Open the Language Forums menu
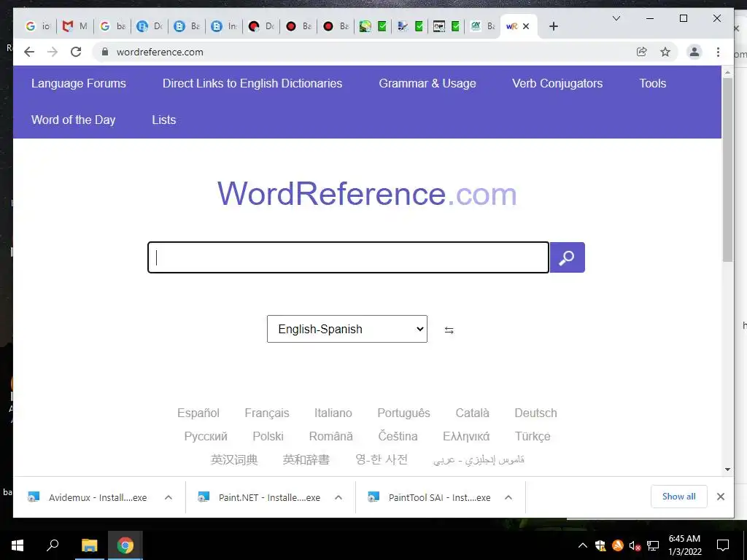747x560 pixels. (x=79, y=83)
